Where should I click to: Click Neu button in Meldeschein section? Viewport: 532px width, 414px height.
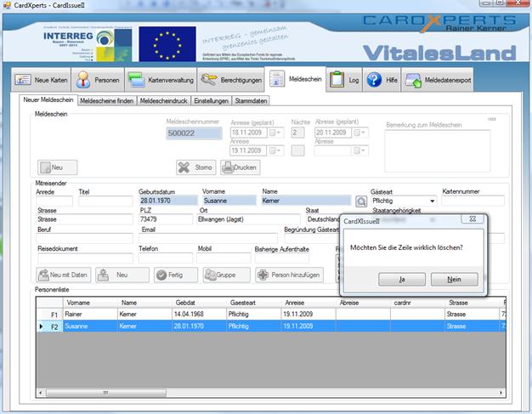(x=57, y=167)
